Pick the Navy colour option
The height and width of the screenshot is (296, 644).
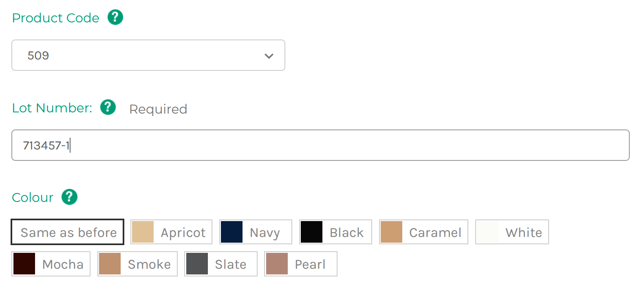point(256,232)
